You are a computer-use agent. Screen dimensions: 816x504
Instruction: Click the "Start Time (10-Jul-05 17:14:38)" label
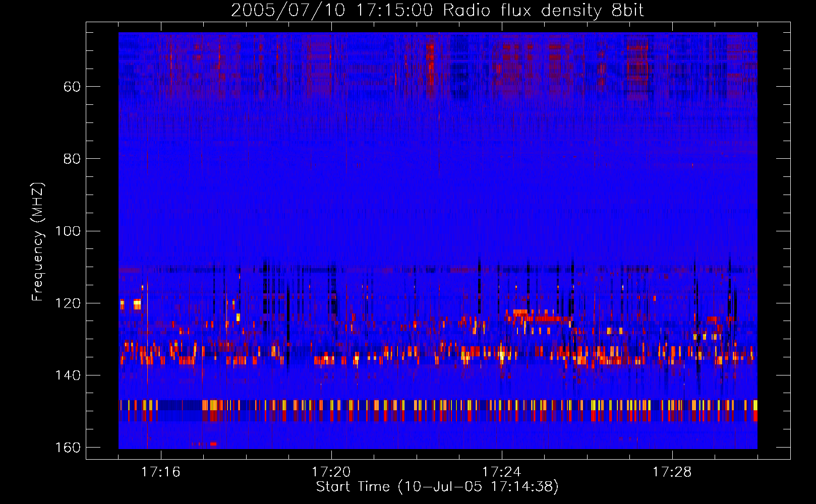(x=437, y=487)
